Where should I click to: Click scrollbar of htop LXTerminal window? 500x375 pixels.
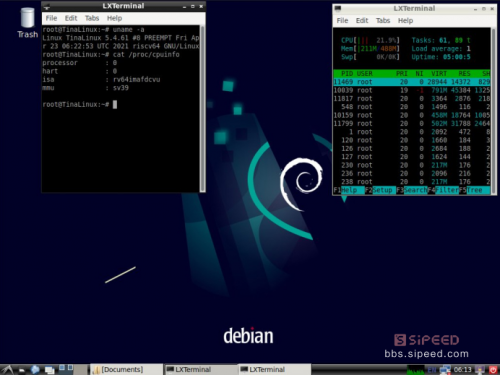[x=493, y=111]
